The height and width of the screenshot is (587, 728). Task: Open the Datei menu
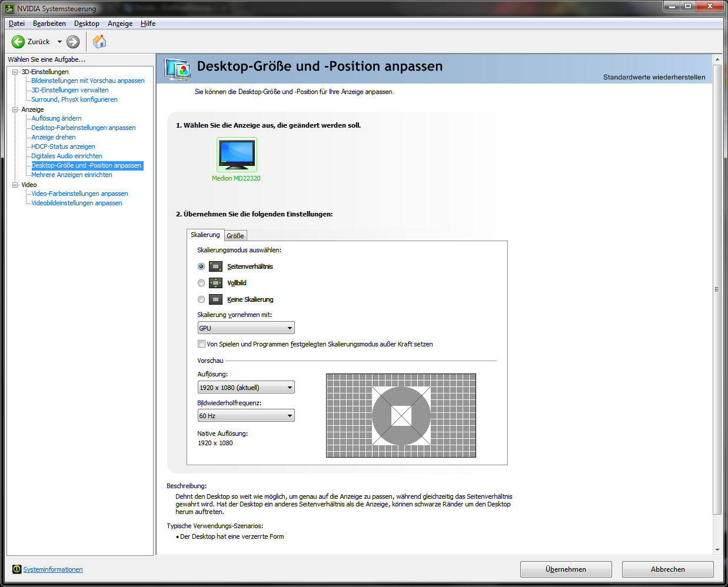16,24
